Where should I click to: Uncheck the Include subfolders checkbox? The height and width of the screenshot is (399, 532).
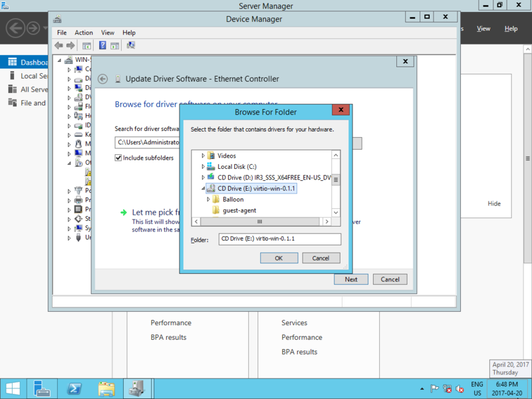click(x=118, y=158)
